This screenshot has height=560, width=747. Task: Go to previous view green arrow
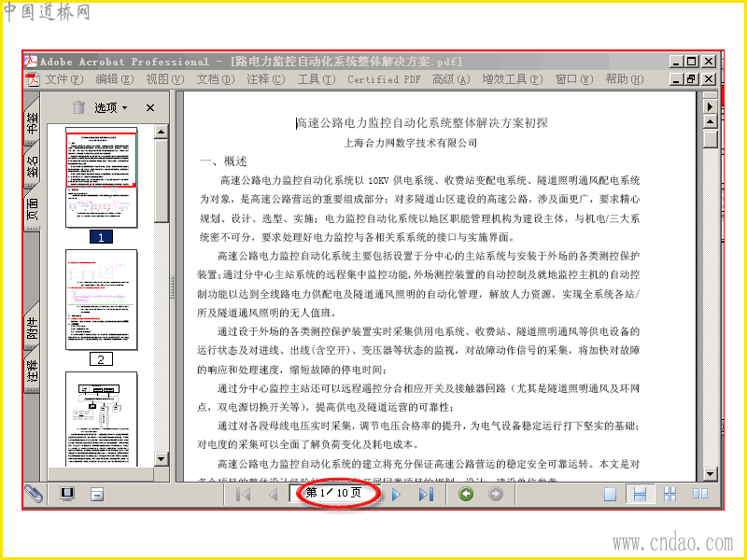click(x=466, y=494)
